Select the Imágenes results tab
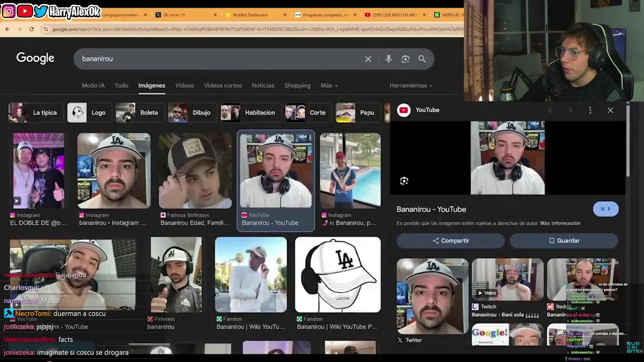The height and width of the screenshot is (362, 644). click(151, 85)
